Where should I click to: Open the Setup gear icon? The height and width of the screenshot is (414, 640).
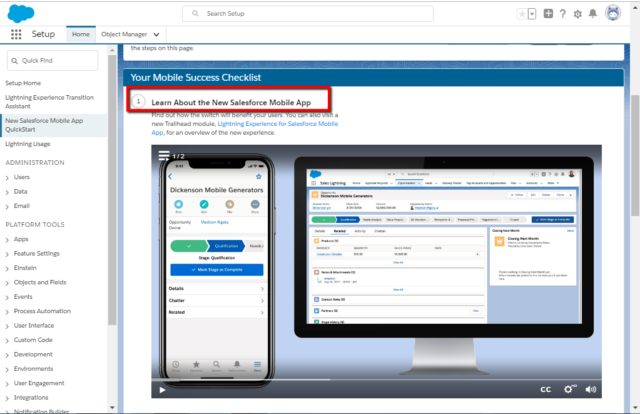point(579,13)
